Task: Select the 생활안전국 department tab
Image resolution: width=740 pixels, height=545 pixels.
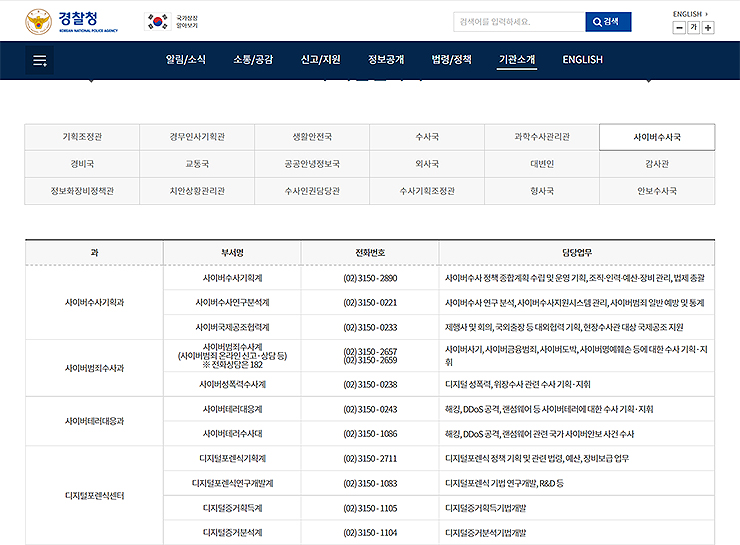Action: [312, 137]
